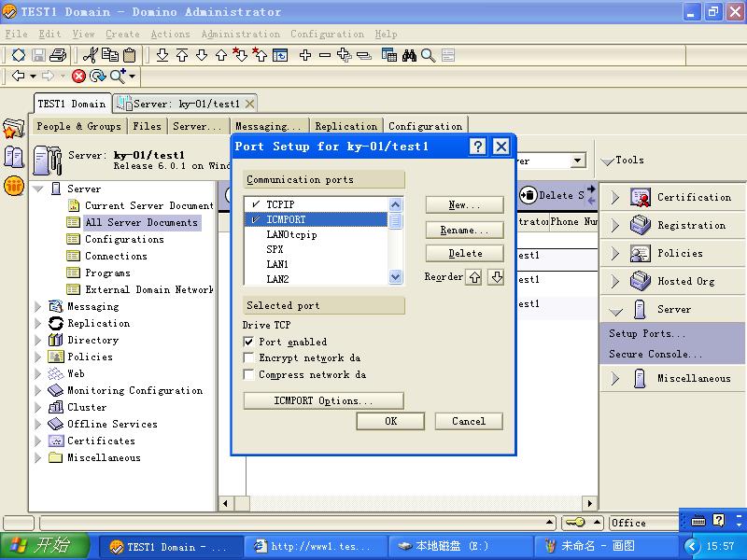Open the Administration menu
The height and width of the screenshot is (560, 747).
coord(240,35)
